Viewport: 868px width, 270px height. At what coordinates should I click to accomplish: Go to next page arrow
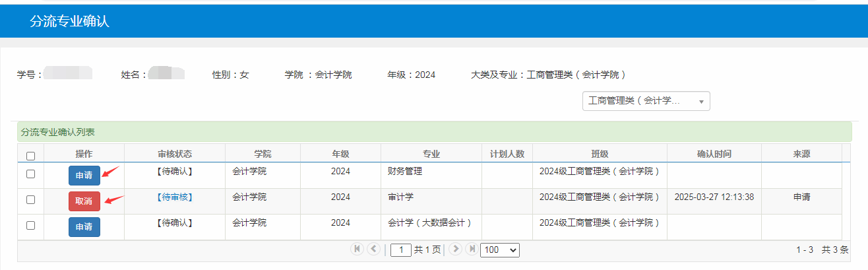pyautogui.click(x=455, y=249)
